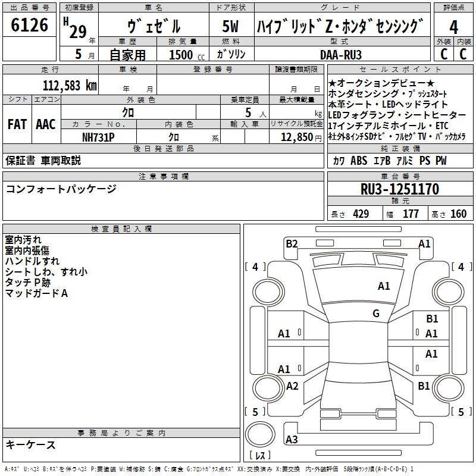Image resolution: width=476 pixels, height=476 pixels.
Task: Select inspector note "ハンドルすれ"
Action: (x=32, y=261)
